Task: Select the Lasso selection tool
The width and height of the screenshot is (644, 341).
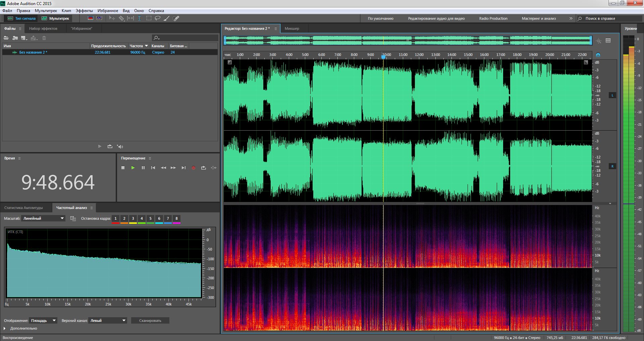Action: coord(157,18)
